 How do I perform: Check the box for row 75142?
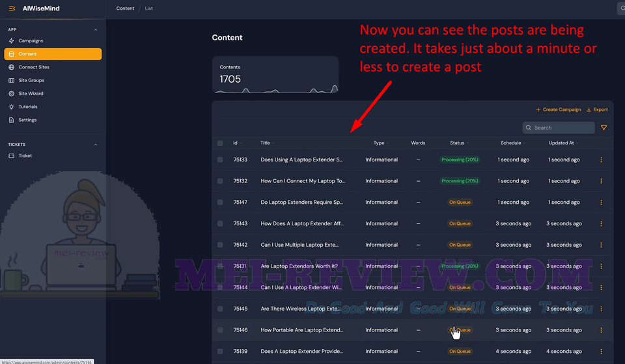[x=220, y=245]
